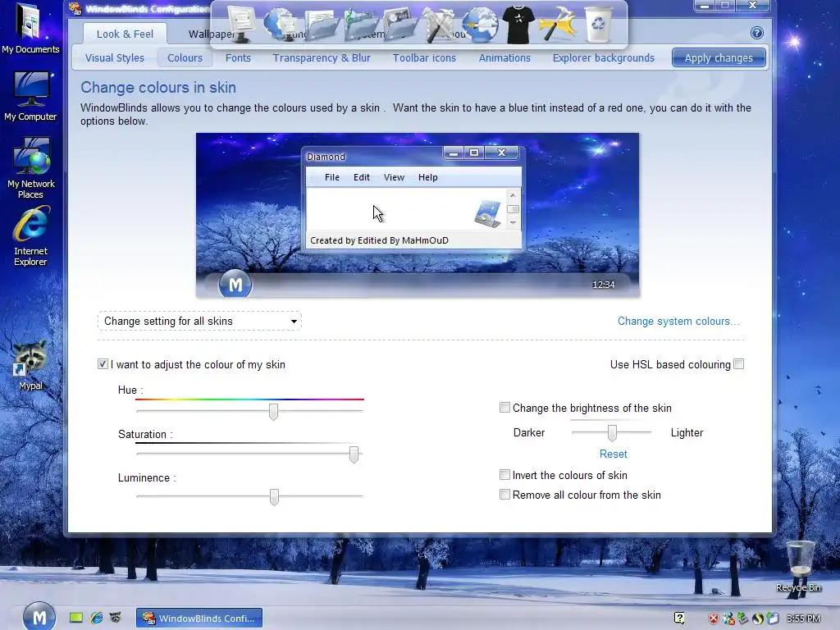Select the Colours subtab
This screenshot has height=630, width=840.
point(185,58)
